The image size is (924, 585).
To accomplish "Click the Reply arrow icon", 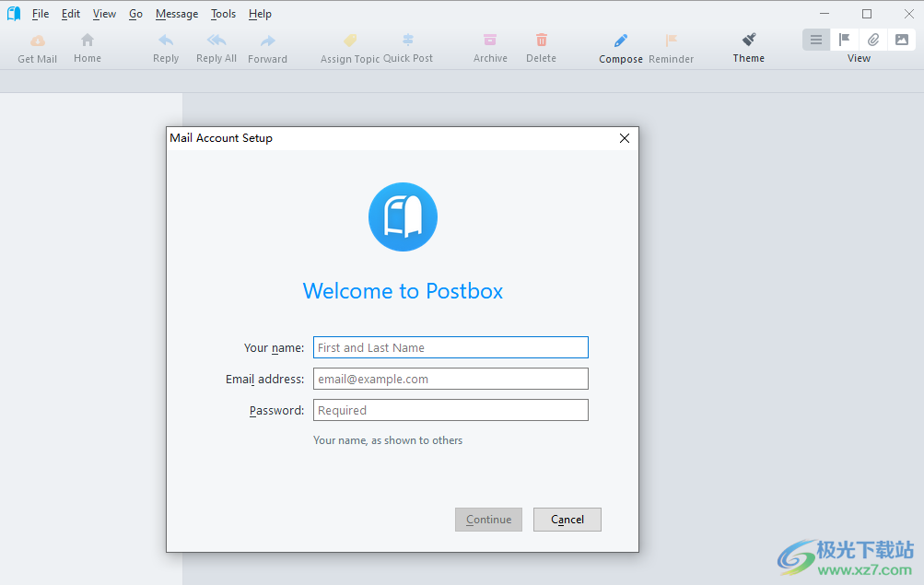I will coord(166,40).
